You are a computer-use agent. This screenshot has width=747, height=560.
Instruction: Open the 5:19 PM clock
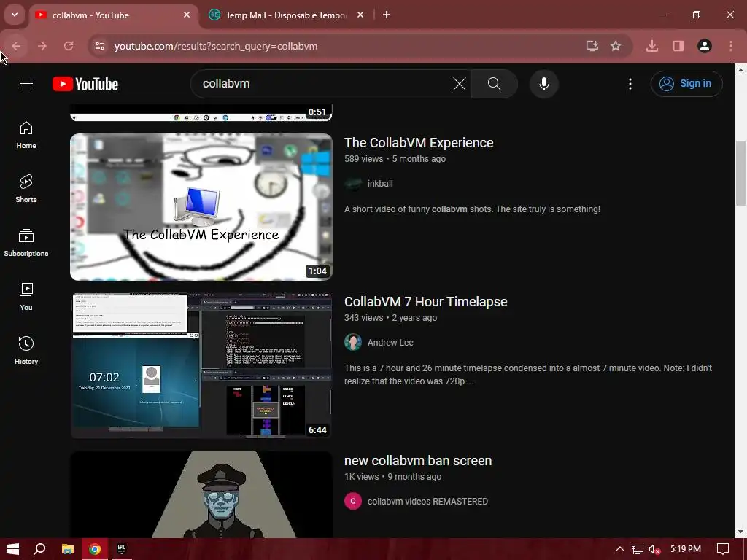click(686, 549)
